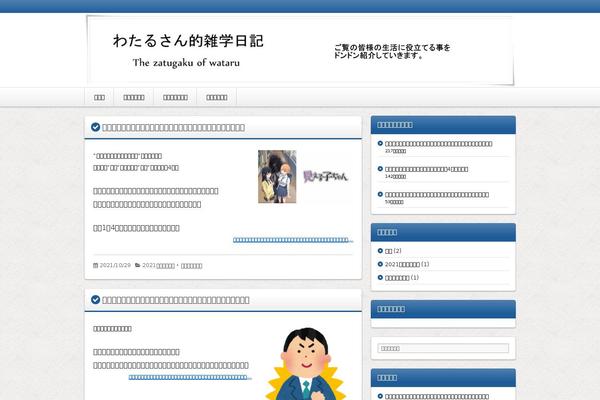Click the businessman illustration in the second post

click(x=306, y=364)
